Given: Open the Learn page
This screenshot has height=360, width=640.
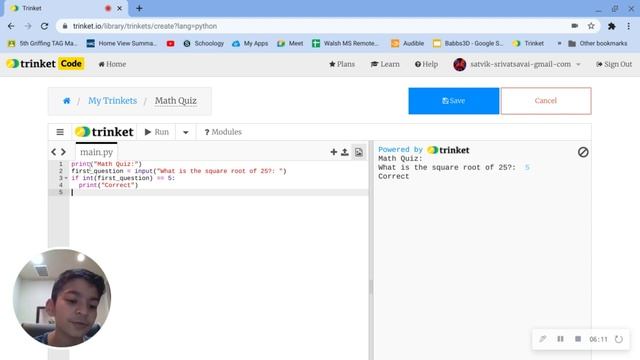Looking at the screenshot, I should pos(385,64).
